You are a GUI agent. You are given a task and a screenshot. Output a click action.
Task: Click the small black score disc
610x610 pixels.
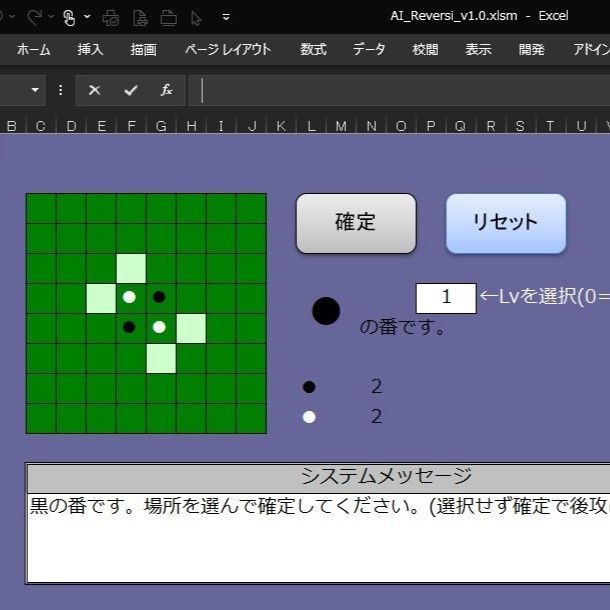point(309,387)
